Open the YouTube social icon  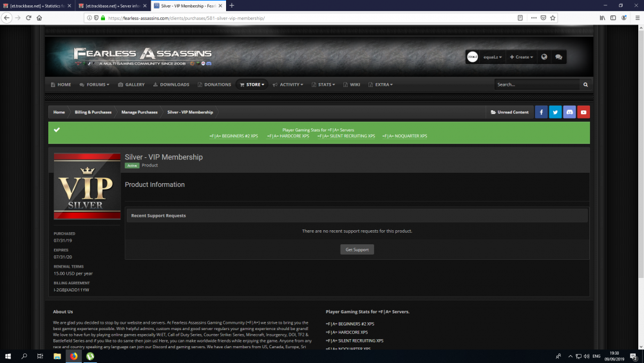tap(583, 112)
